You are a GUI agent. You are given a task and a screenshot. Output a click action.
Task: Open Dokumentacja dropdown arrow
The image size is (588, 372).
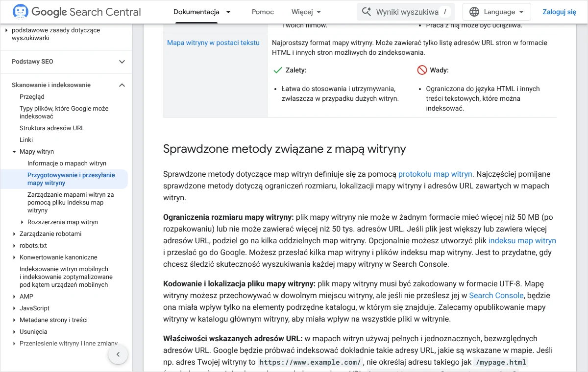[228, 12]
